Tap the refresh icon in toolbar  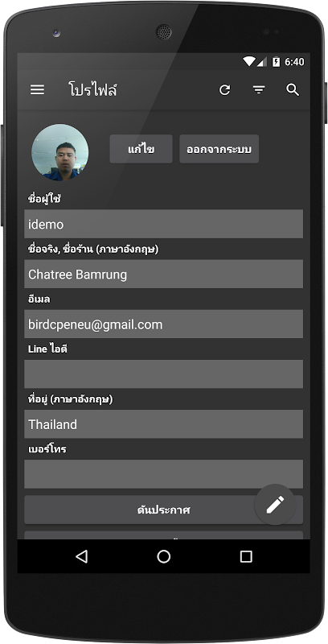pos(224,89)
